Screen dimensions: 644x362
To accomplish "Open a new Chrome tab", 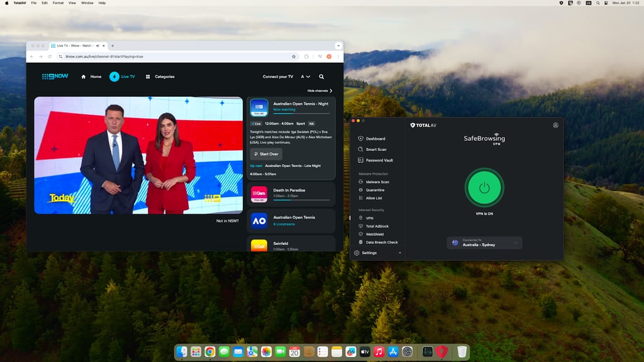I will tap(113, 45).
